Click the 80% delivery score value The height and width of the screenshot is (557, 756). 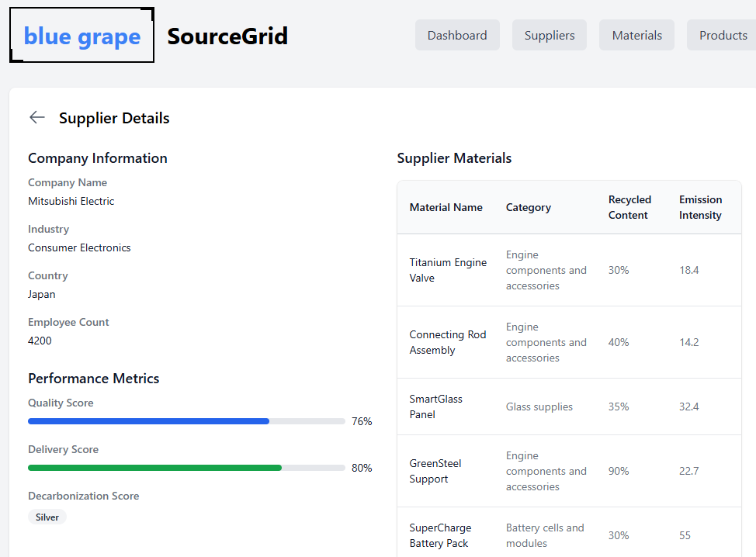click(362, 468)
